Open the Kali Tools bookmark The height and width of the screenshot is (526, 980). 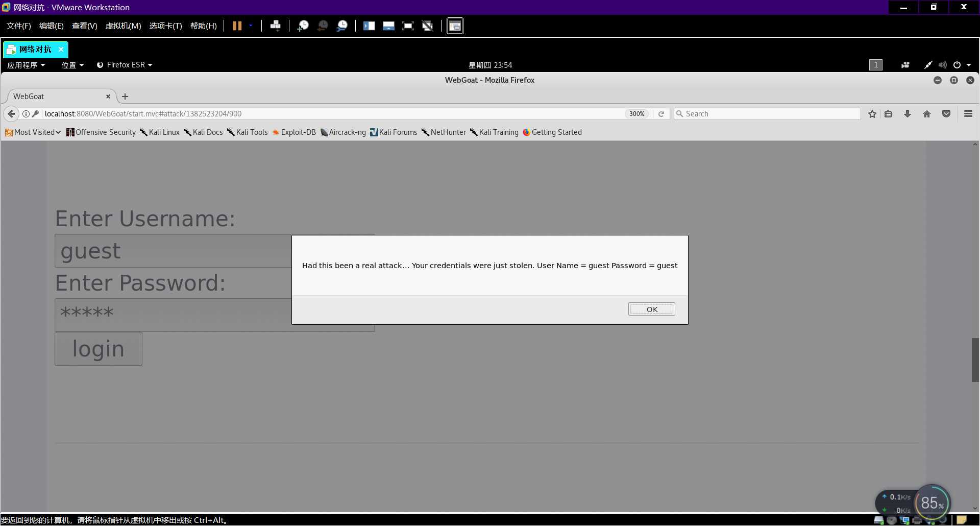pos(248,132)
